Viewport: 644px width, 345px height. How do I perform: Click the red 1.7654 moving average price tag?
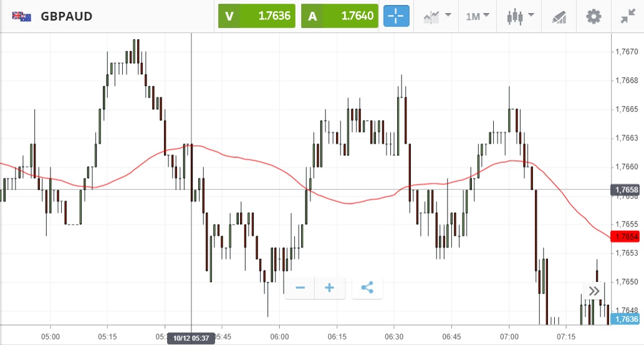click(x=626, y=237)
